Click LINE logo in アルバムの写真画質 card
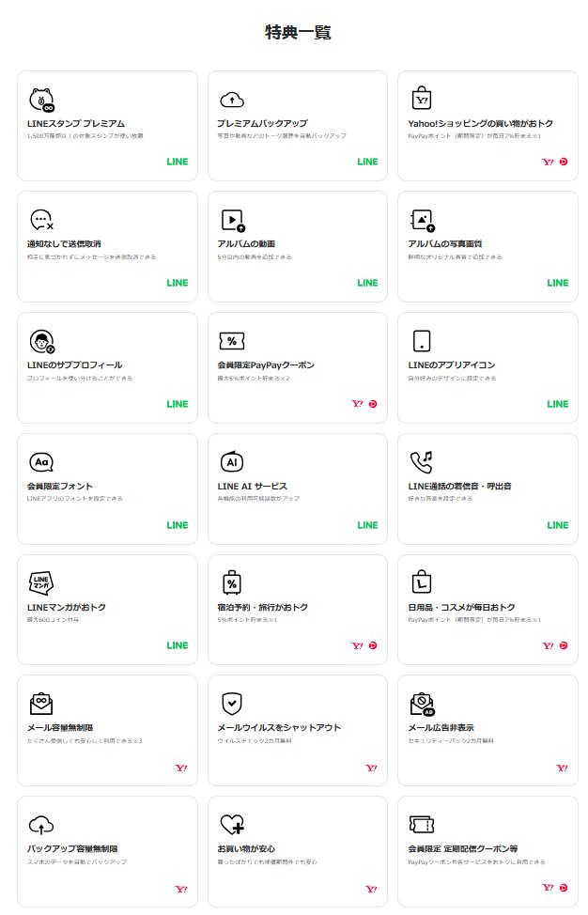588x915 pixels. pyautogui.click(x=558, y=283)
